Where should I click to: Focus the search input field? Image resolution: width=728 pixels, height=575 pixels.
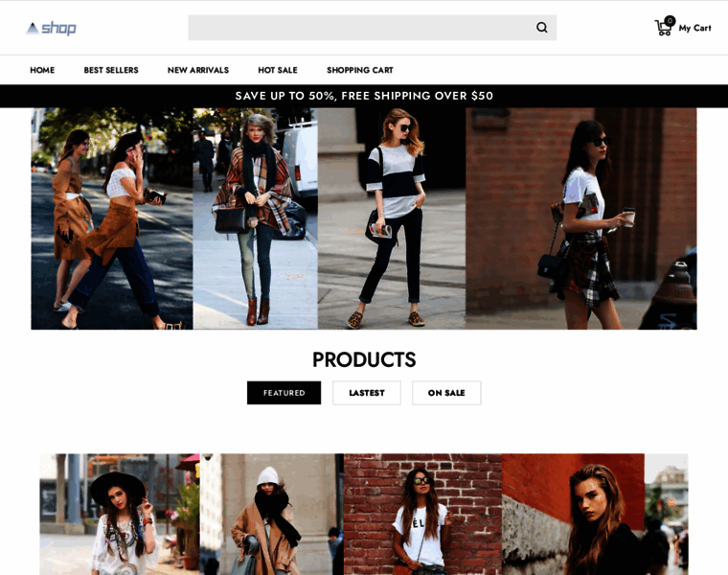pyautogui.click(x=360, y=28)
